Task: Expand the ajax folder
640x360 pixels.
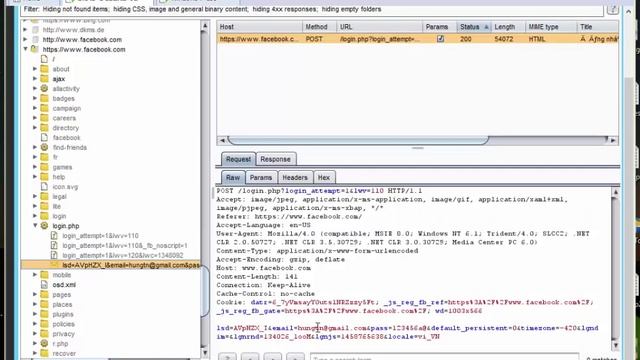Action: 36,79
